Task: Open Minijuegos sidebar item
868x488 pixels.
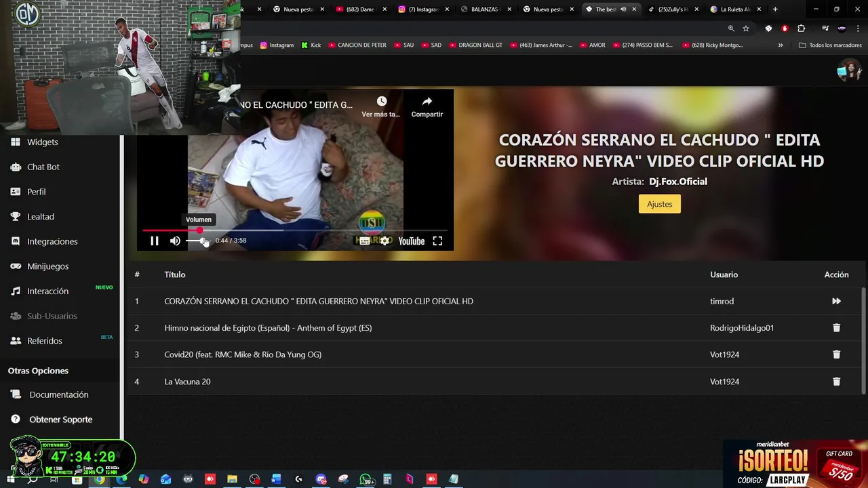Action: pyautogui.click(x=47, y=266)
